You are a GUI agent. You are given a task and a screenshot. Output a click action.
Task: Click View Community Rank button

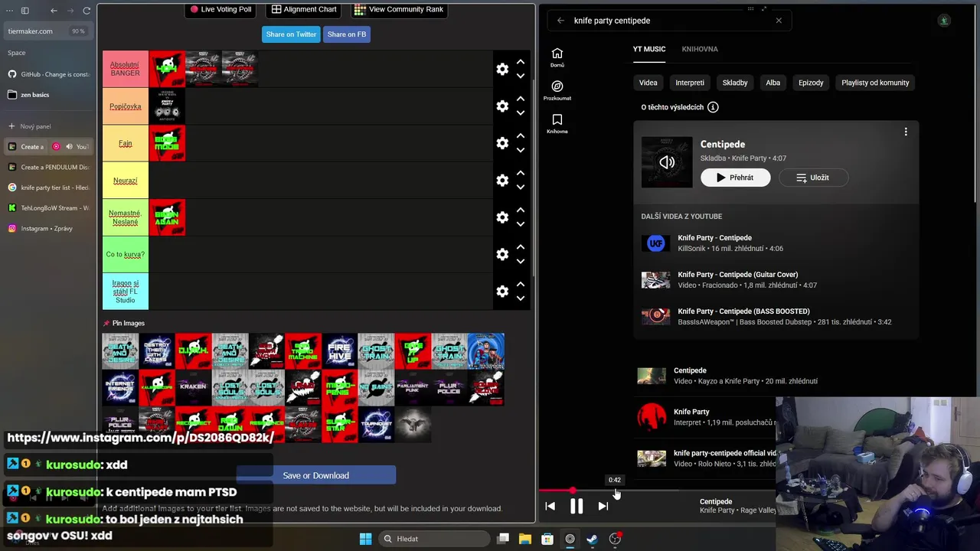(398, 9)
